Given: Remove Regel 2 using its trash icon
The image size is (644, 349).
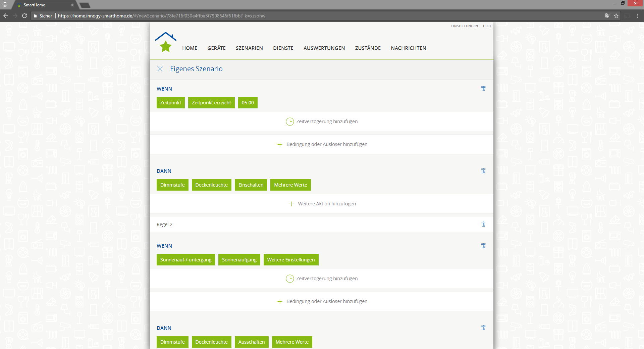Looking at the screenshot, I should tap(483, 224).
